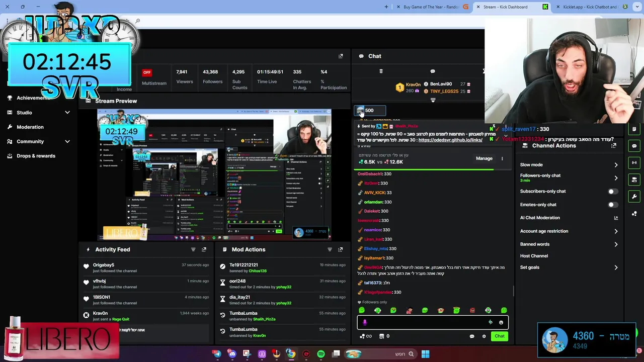
Task: Click the card icon below broadcast icon
Action: click(x=634, y=179)
